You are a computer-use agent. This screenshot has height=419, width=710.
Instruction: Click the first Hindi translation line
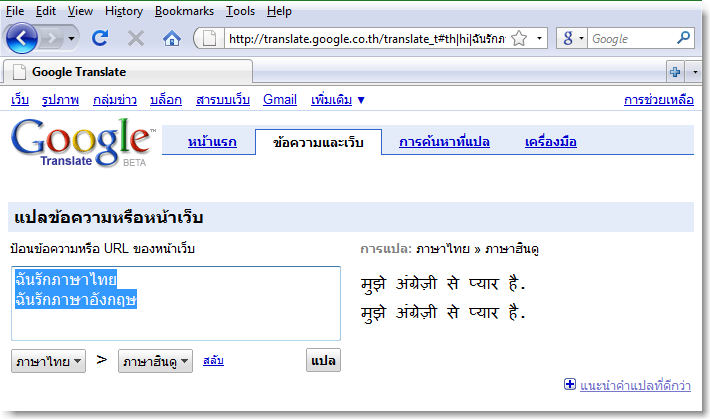coord(443,284)
